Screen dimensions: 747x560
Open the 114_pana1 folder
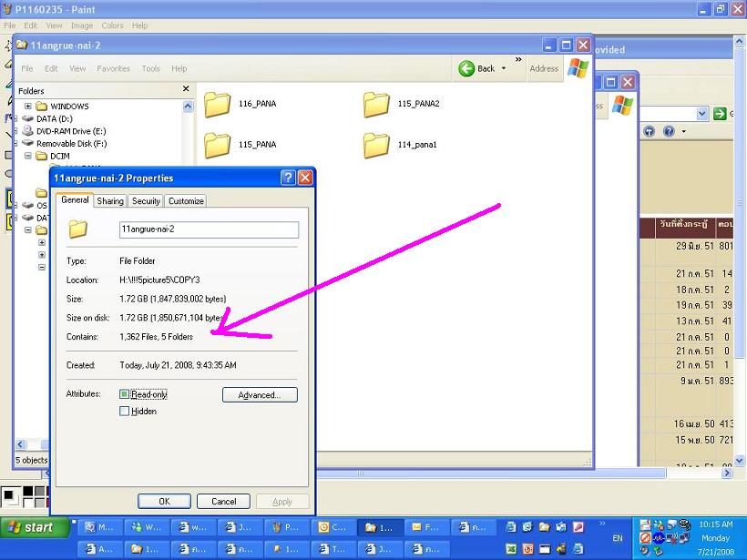[376, 145]
